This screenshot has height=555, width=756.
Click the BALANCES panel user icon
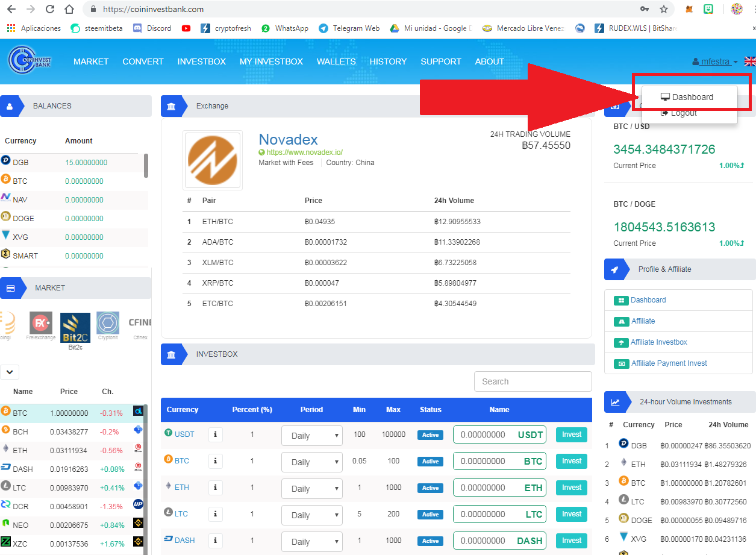9,105
